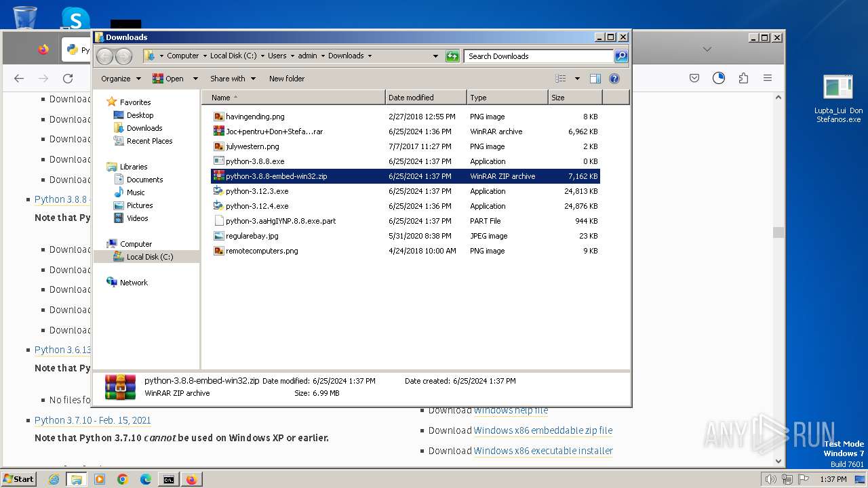Click the Windows Start button
This screenshot has width=868, height=488.
pyautogui.click(x=18, y=479)
